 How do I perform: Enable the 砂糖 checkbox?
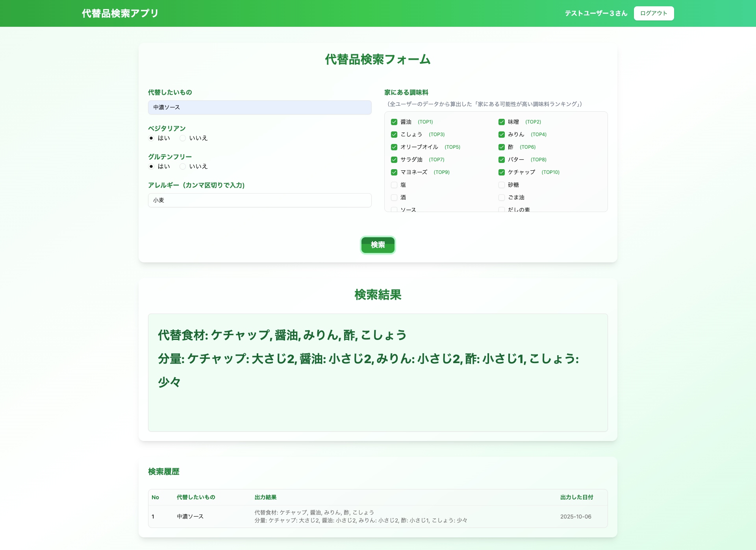502,185
